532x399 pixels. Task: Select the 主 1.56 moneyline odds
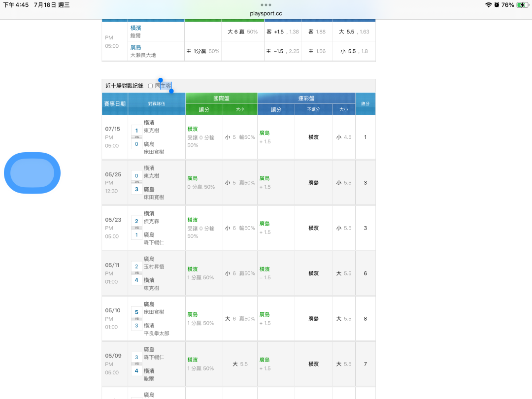coord(317,51)
